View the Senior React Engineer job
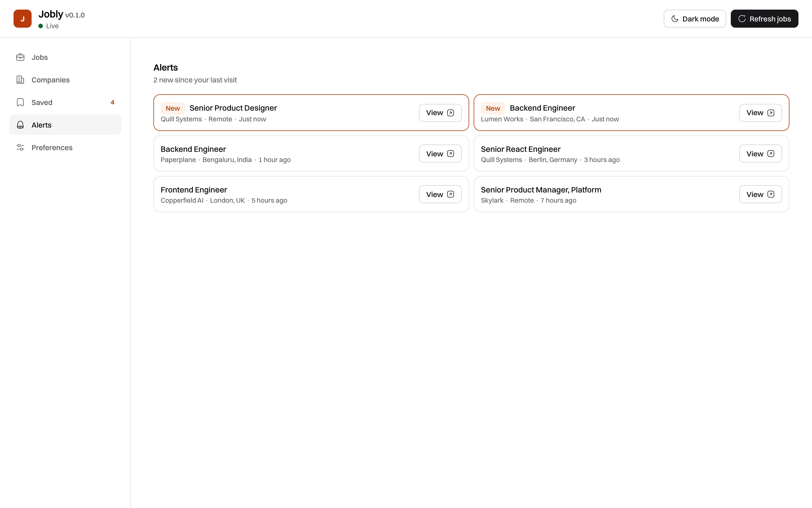Viewport: 812px width, 508px height. 760,154
